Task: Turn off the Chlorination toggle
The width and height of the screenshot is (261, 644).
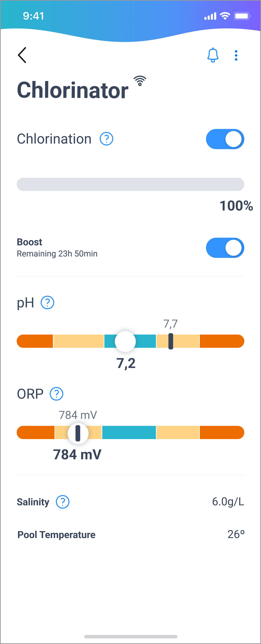Action: tap(225, 139)
